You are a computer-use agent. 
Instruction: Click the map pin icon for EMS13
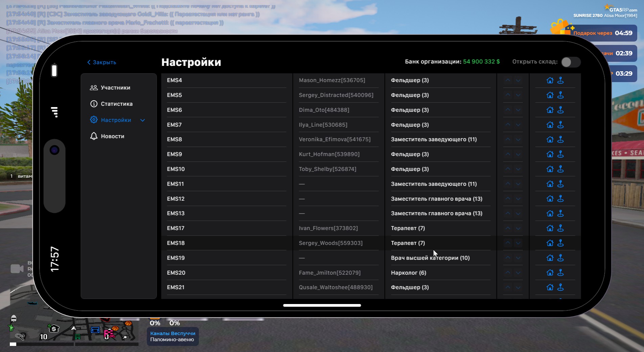(560, 213)
